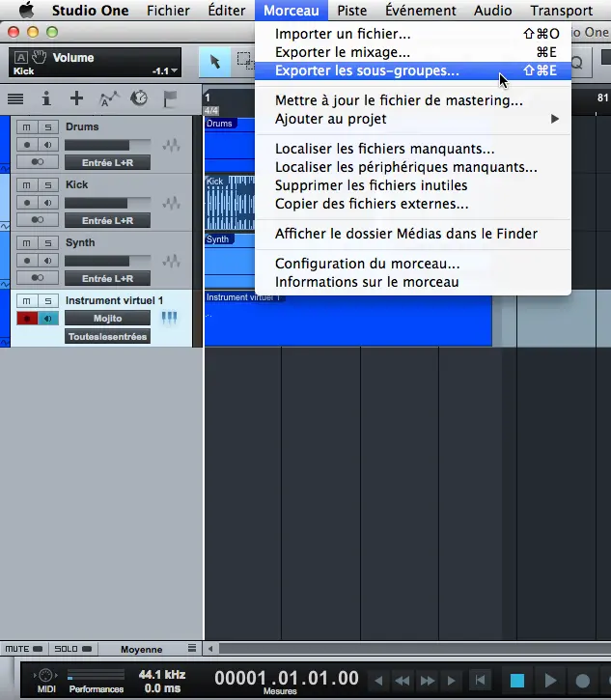Open the Transport menu in menu bar
Screen dimensions: 611x700
point(562,11)
